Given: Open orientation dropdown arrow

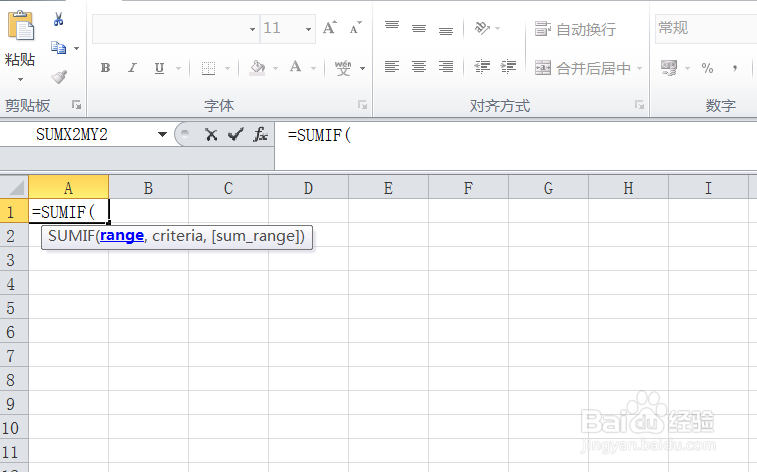Looking at the screenshot, I should [x=497, y=28].
